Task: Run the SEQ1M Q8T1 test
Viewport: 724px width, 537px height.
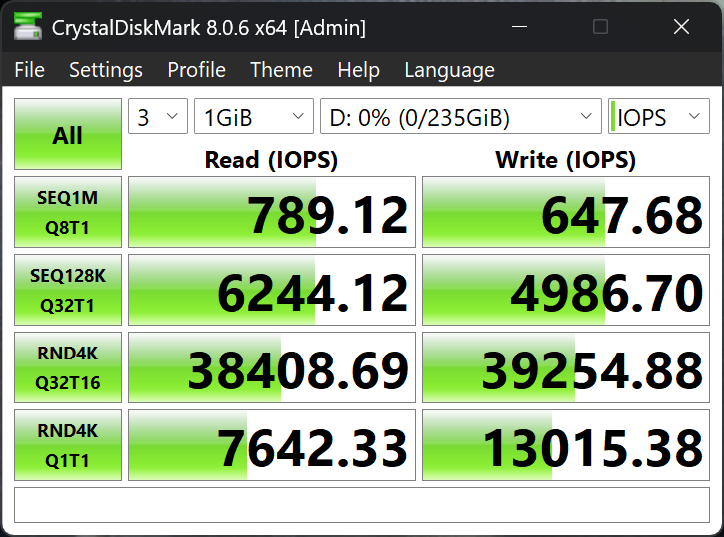Action: tap(68, 212)
